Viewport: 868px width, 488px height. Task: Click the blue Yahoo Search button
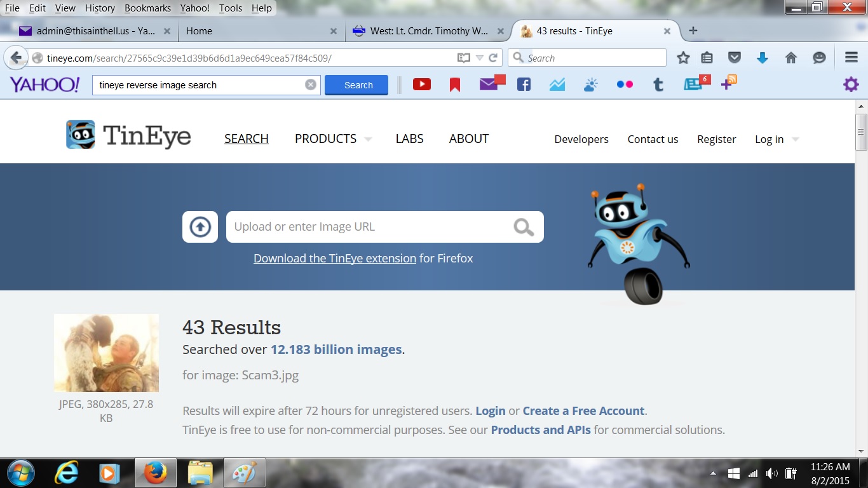pos(356,85)
